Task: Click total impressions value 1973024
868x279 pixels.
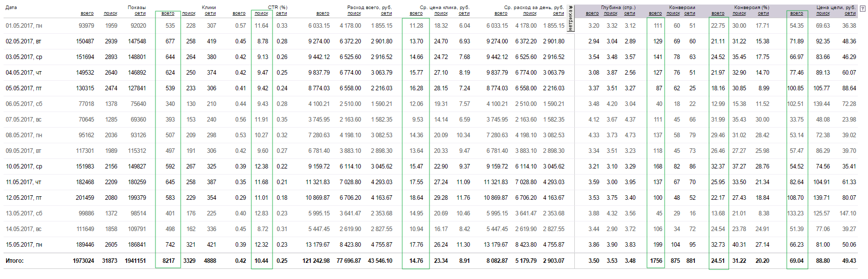Action: (83, 261)
